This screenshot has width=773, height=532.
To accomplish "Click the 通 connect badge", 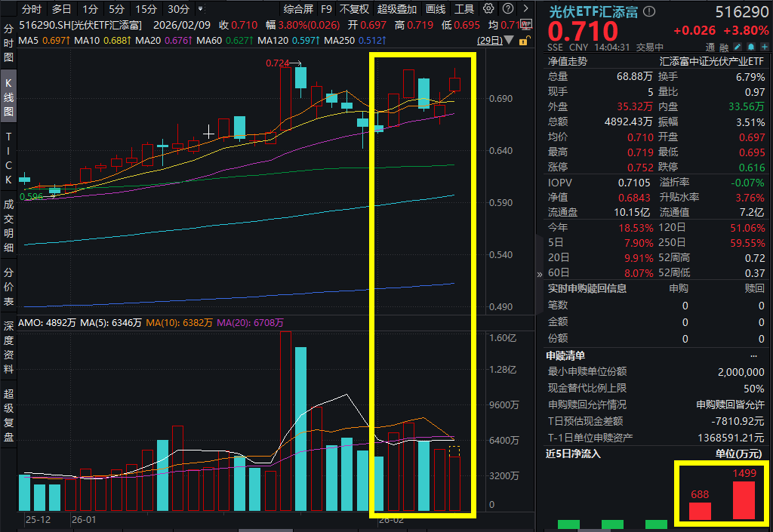I will (710, 47).
